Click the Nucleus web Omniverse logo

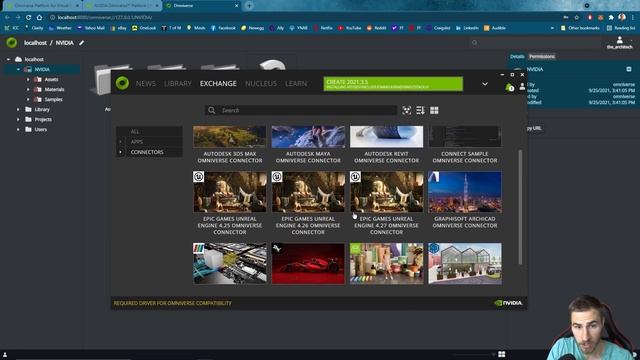(11, 42)
